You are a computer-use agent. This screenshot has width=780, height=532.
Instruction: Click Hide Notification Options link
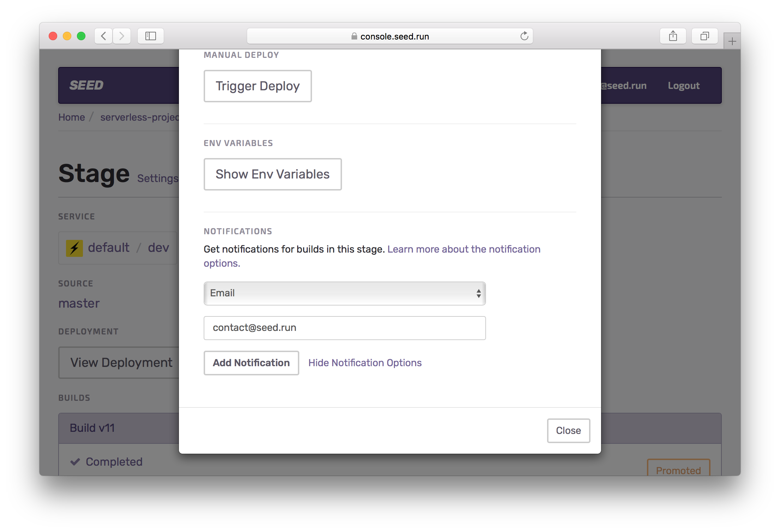tap(365, 362)
